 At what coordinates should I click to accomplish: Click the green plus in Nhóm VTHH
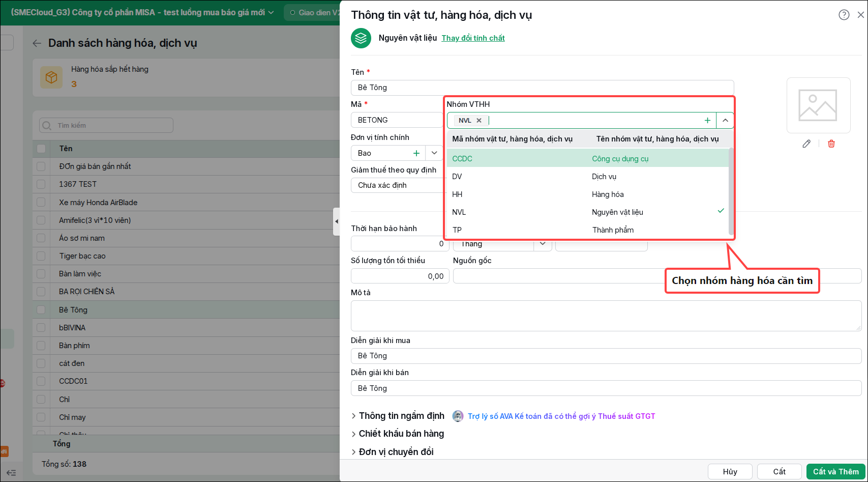tap(707, 121)
